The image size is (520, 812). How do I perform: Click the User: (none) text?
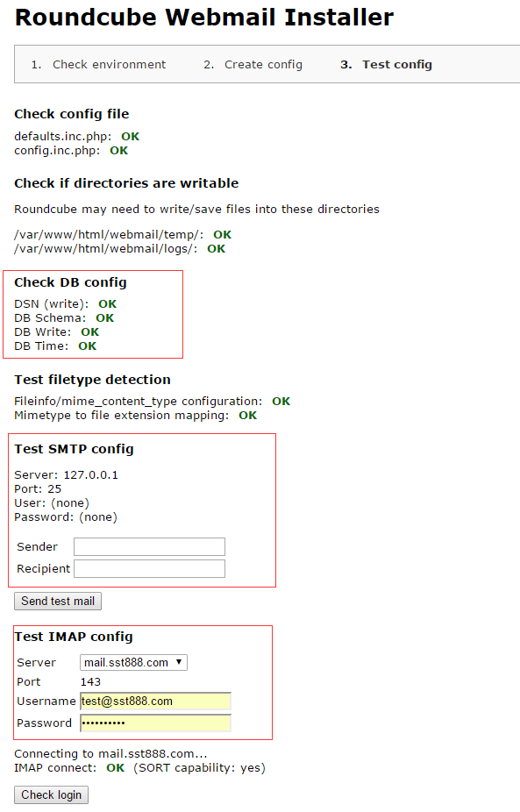[52, 502]
